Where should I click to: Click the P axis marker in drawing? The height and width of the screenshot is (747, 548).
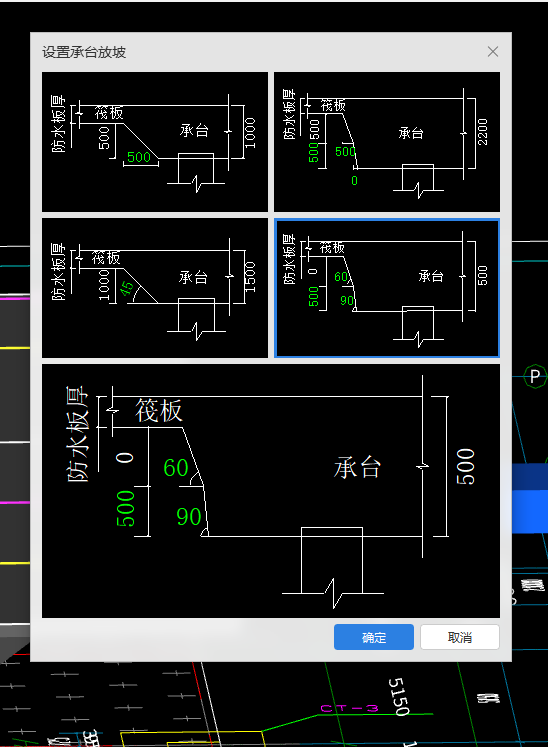pyautogui.click(x=535, y=377)
